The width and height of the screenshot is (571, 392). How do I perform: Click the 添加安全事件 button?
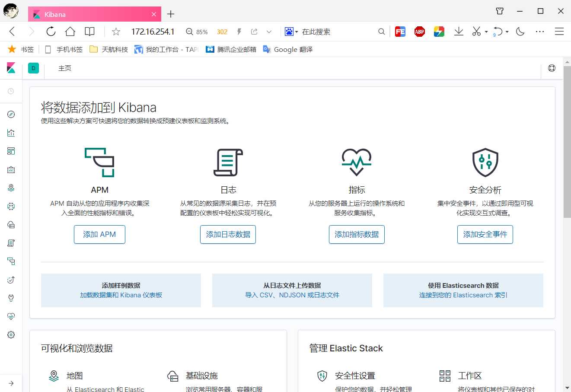(485, 234)
